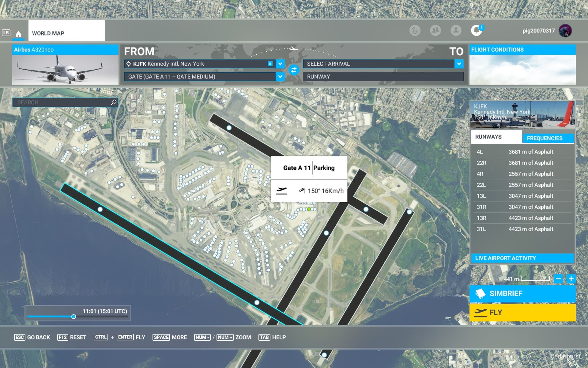
Task: Open the notifications bell
Action: [476, 30]
